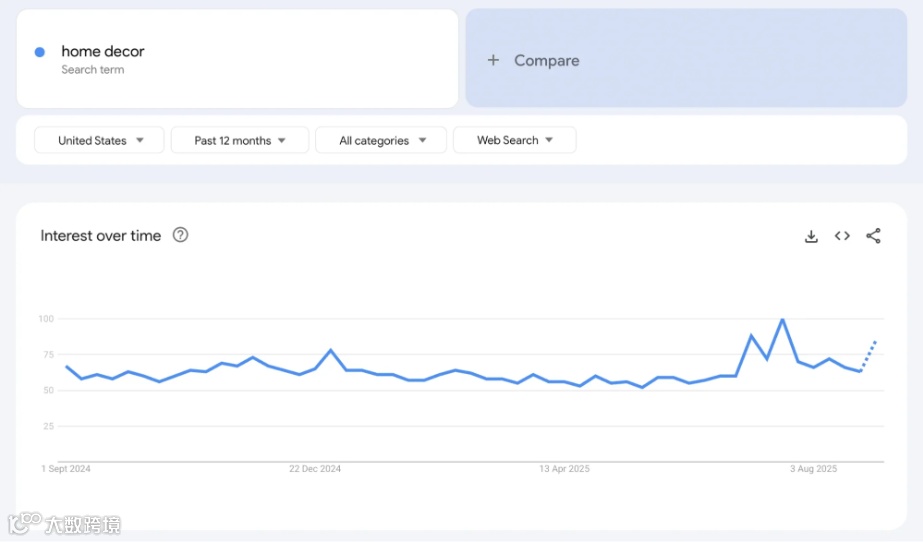Open the Interest over time help tooltip
Screen dimensions: 923x542
click(x=180, y=235)
